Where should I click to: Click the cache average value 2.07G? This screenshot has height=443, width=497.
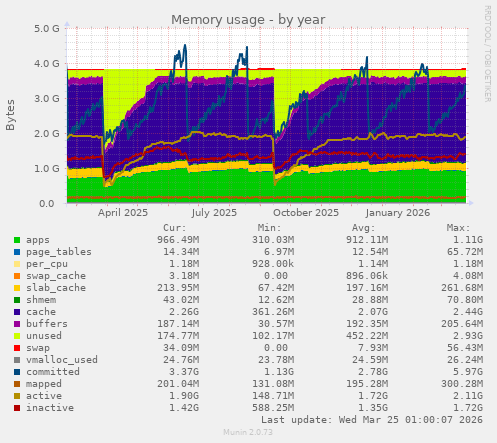click(373, 312)
